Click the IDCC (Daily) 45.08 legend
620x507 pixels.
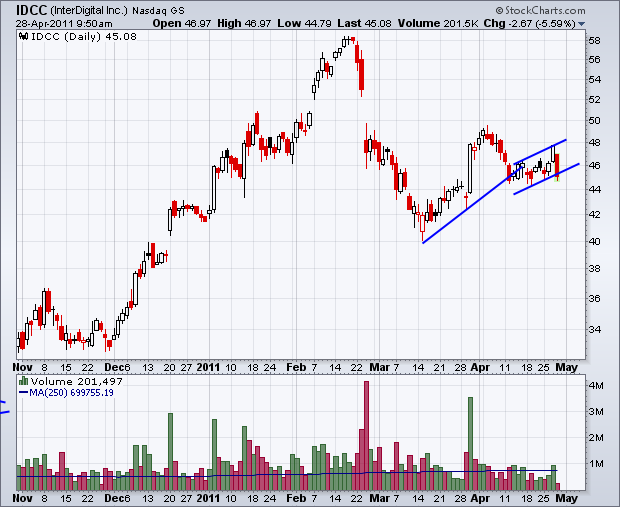[x=83, y=37]
